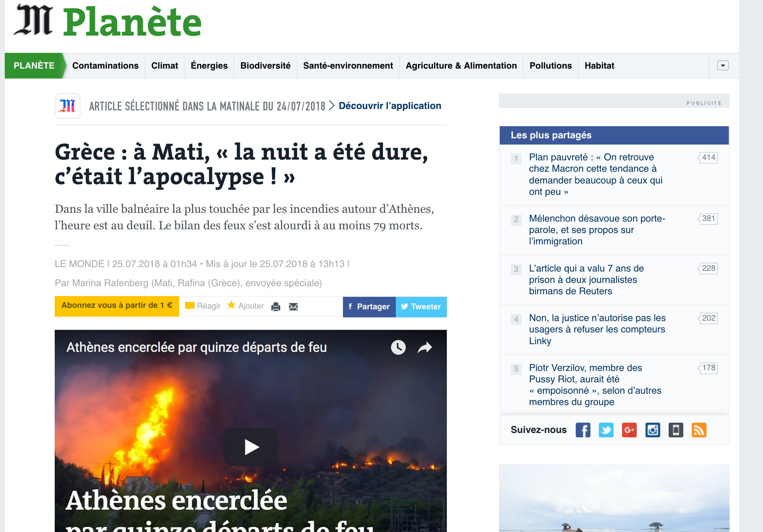Open the Mélenchon désavoue son porte-parole article

[x=597, y=230]
